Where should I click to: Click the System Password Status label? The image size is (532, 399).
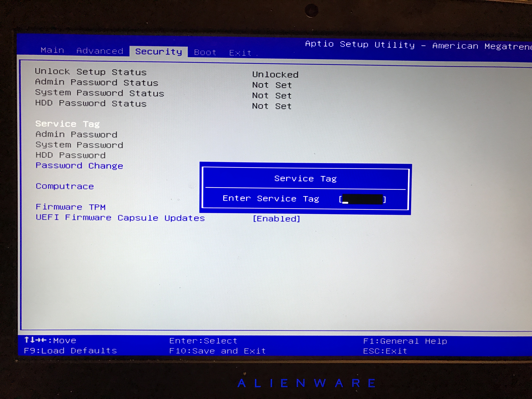pos(100,93)
